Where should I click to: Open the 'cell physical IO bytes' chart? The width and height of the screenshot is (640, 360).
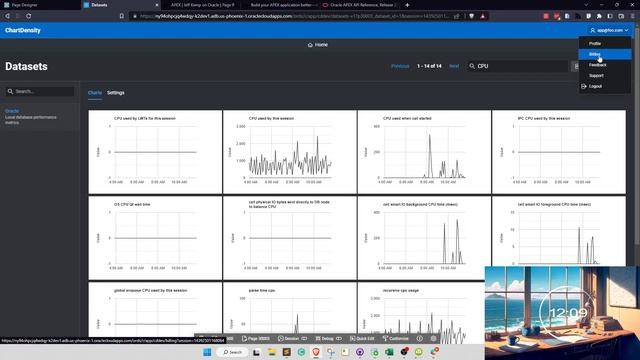(290, 238)
